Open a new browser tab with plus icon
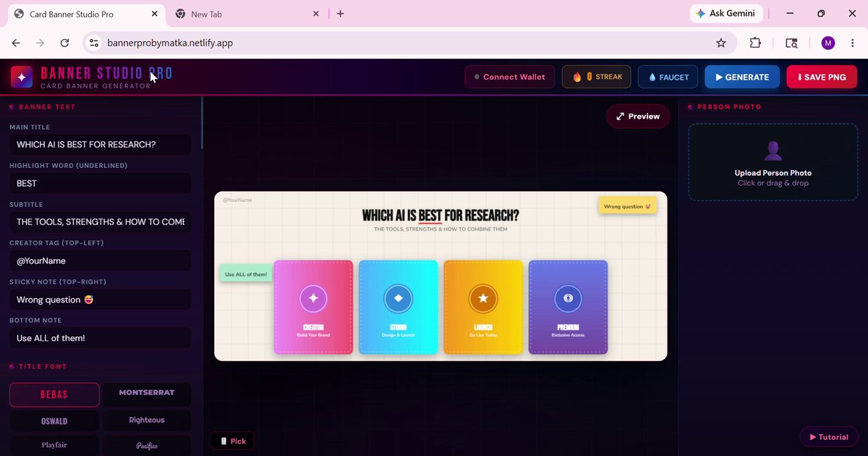The image size is (868, 456). coord(340,14)
